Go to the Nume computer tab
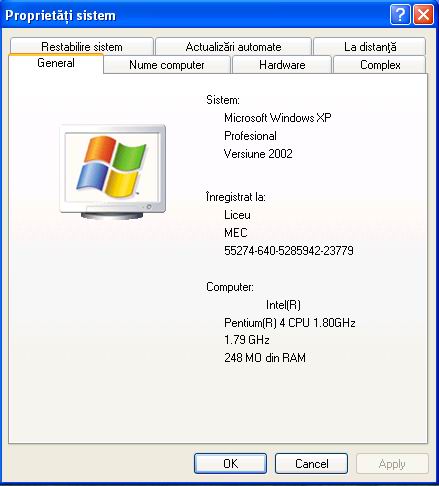 tap(167, 65)
